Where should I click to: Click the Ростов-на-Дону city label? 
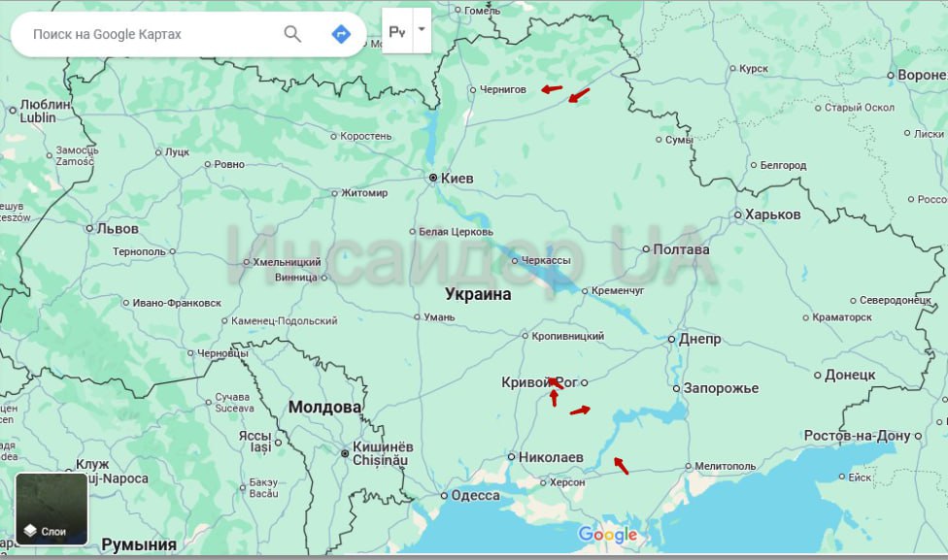858,436
